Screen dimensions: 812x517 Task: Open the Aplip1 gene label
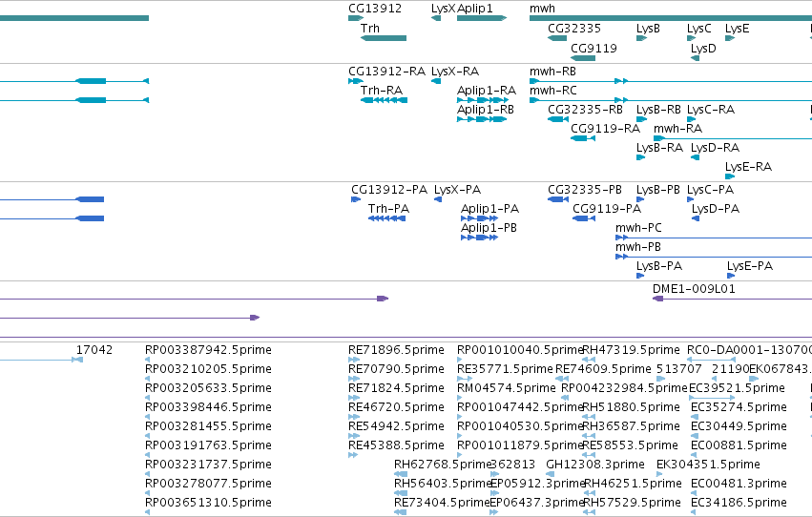tap(475, 9)
